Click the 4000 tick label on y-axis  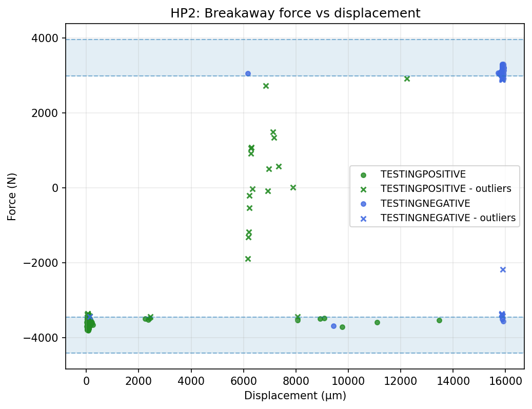(x=49, y=38)
